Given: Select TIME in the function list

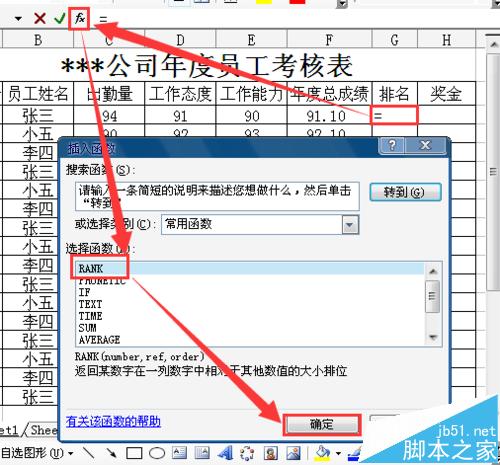Looking at the screenshot, I should point(249,316).
